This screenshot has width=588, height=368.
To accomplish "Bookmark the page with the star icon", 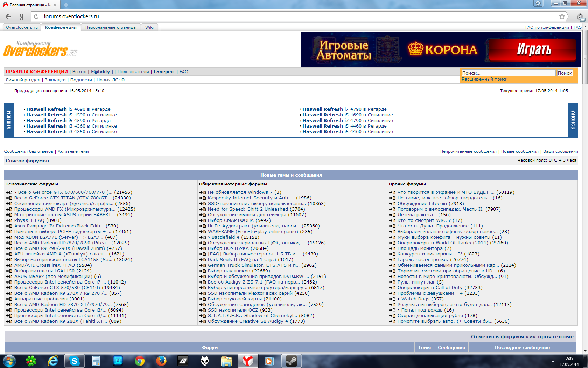I will 562,16.
